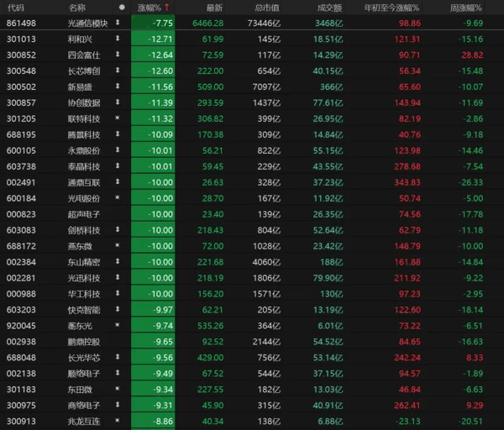Click the marker icon beside 四会富仕

(118, 55)
